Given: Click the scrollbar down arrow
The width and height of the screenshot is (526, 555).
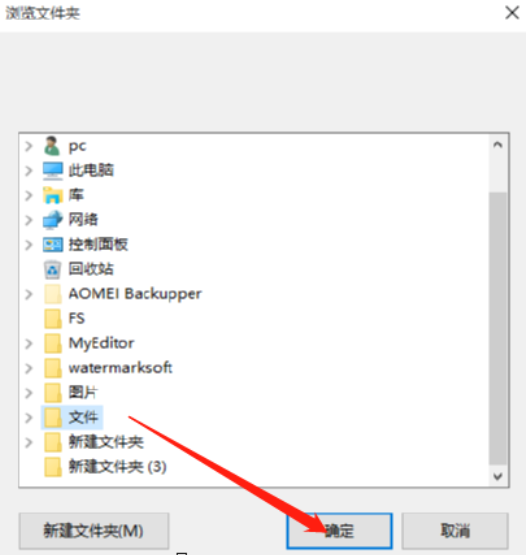Looking at the screenshot, I should (x=498, y=477).
